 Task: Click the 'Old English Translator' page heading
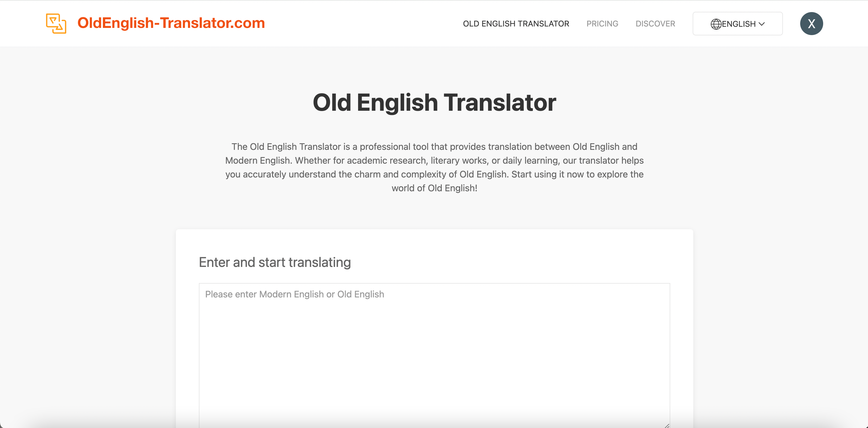click(434, 102)
